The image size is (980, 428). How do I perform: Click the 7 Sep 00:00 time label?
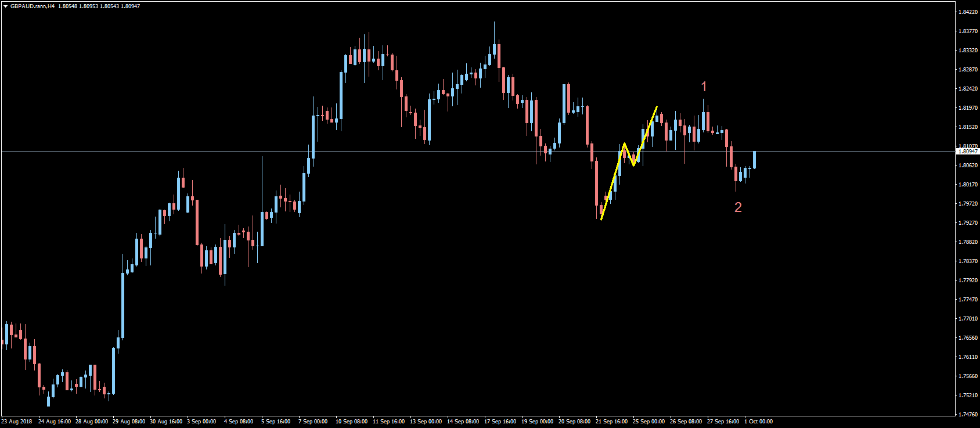[313, 422]
